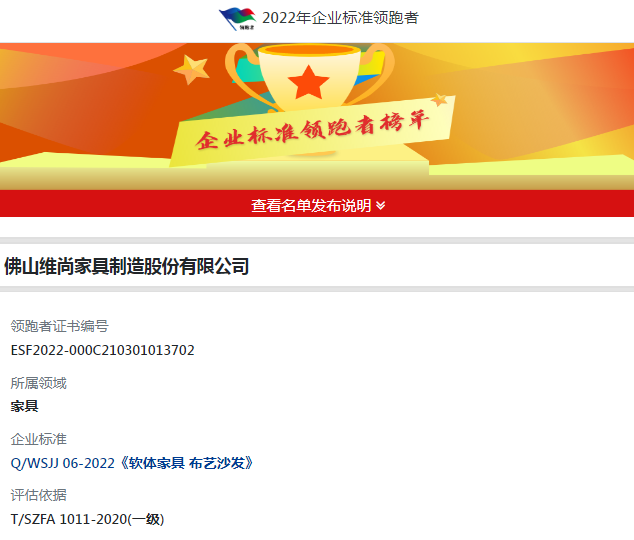Click the flag logo in the header
The height and width of the screenshot is (540, 634).
click(237, 19)
